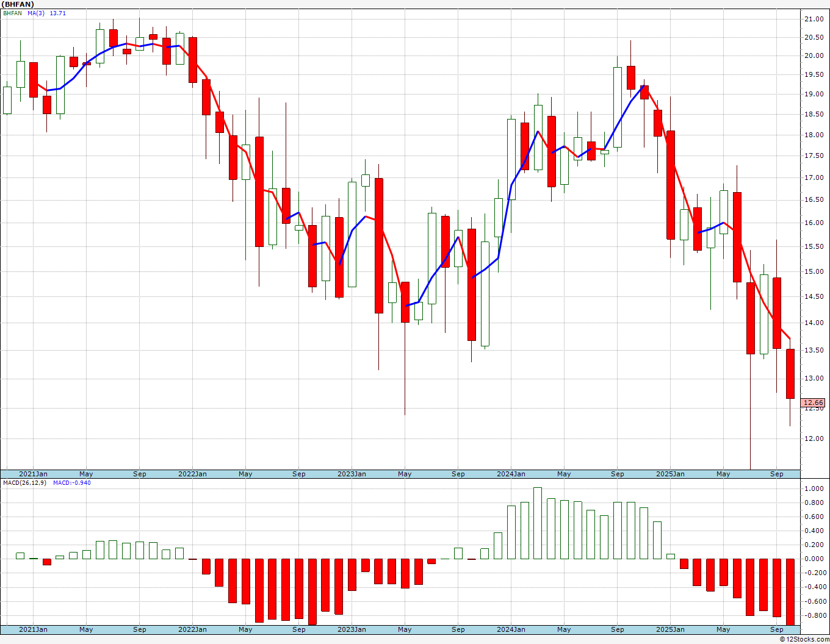Click the 13.00 price axis label
This screenshot has width=830, height=644.
(x=814, y=379)
